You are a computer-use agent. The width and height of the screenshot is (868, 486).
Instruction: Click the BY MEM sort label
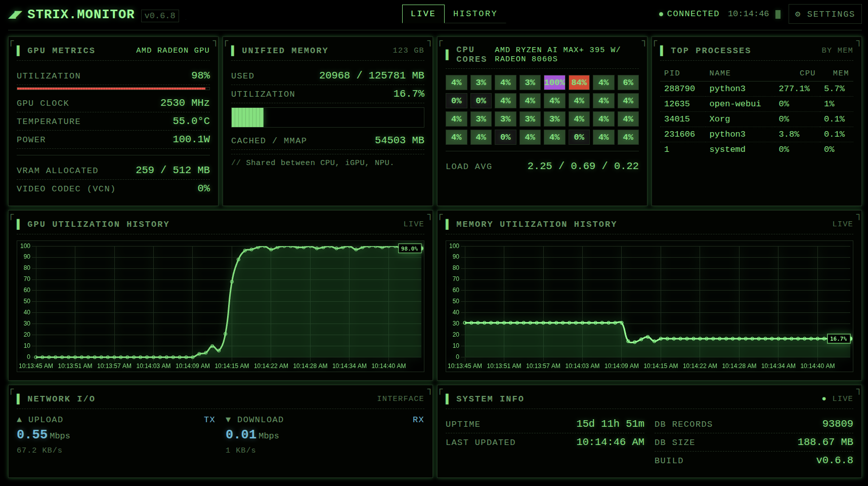coord(837,50)
